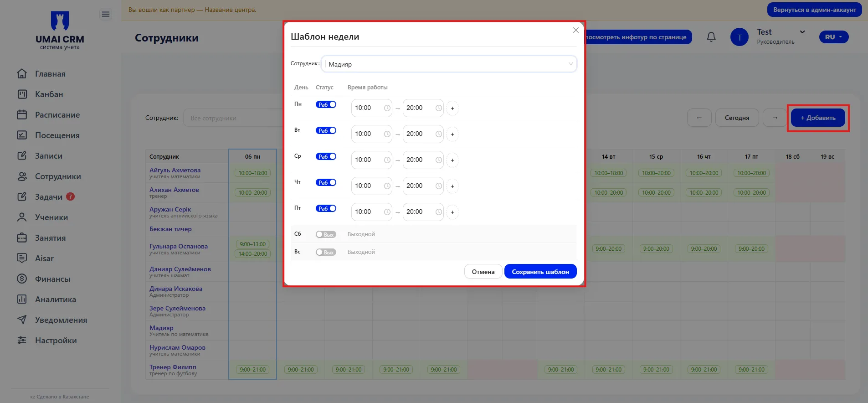Open the Test user account dropdown
868x403 pixels.
coord(781,36)
